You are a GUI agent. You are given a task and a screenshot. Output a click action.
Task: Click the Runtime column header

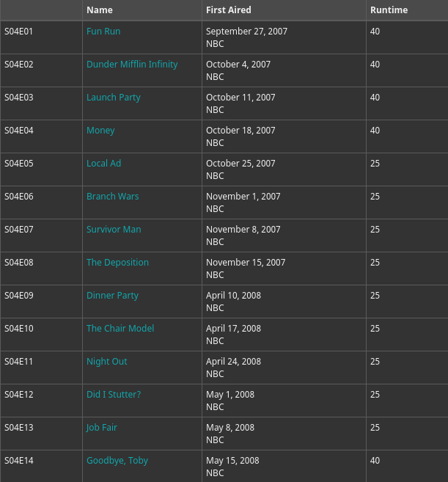click(x=389, y=10)
